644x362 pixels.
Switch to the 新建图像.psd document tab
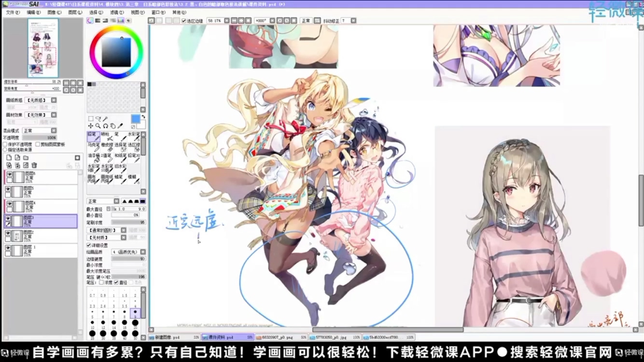pos(175,337)
